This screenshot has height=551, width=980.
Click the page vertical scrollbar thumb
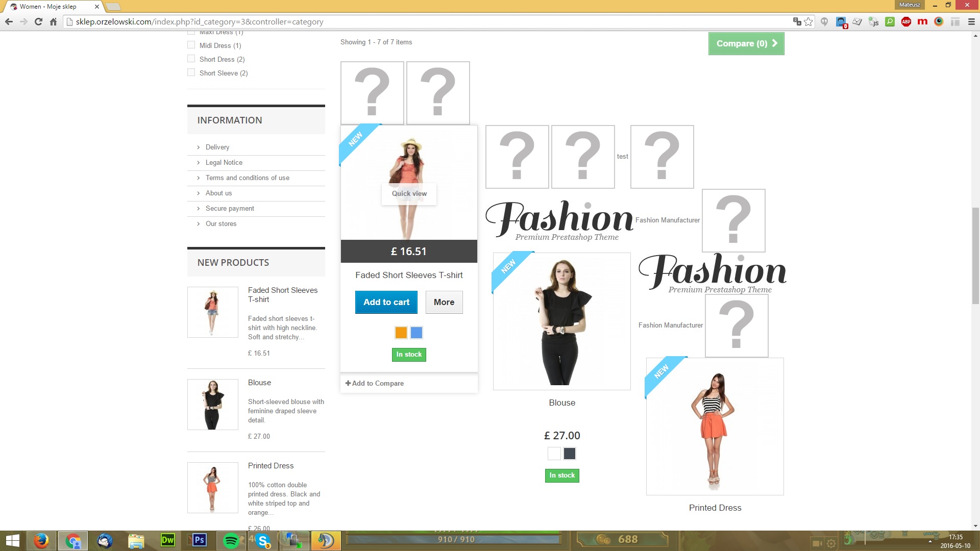click(x=975, y=255)
